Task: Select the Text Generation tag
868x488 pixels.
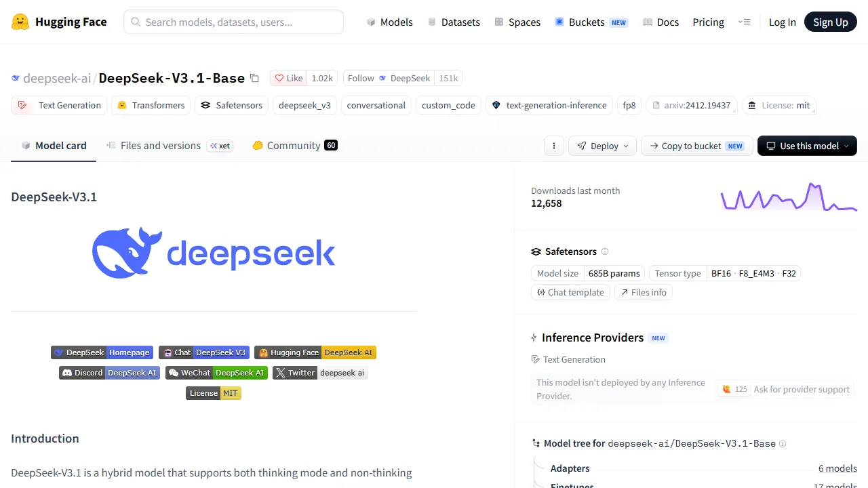Action: 59,105
